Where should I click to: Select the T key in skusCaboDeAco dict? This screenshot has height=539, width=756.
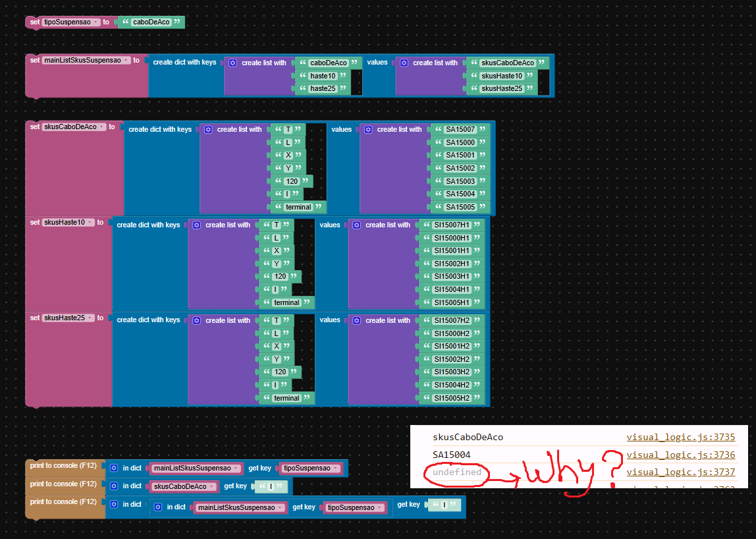click(288, 129)
